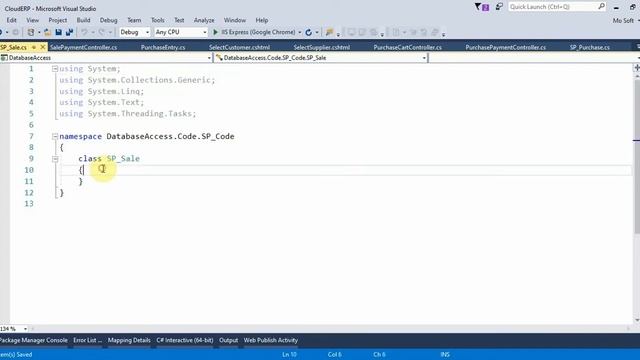
Task: Open the Output panel tab
Action: pos(228,340)
